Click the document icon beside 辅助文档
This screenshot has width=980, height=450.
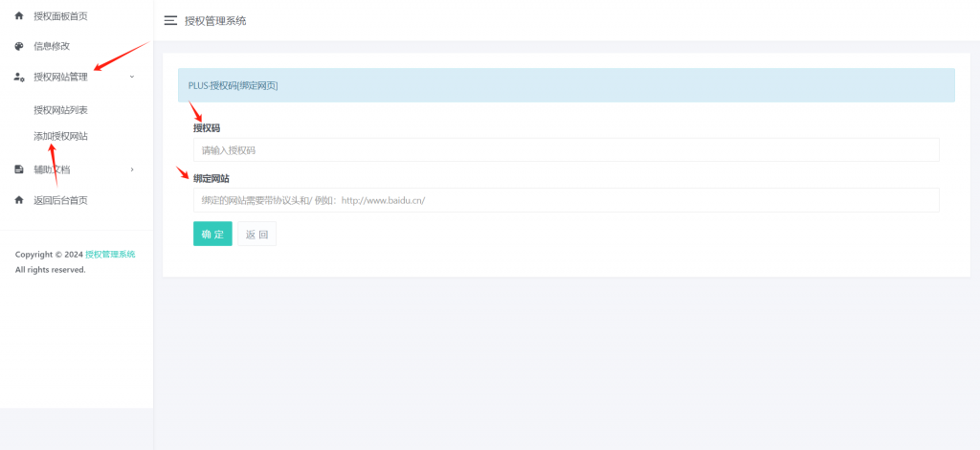[19, 169]
